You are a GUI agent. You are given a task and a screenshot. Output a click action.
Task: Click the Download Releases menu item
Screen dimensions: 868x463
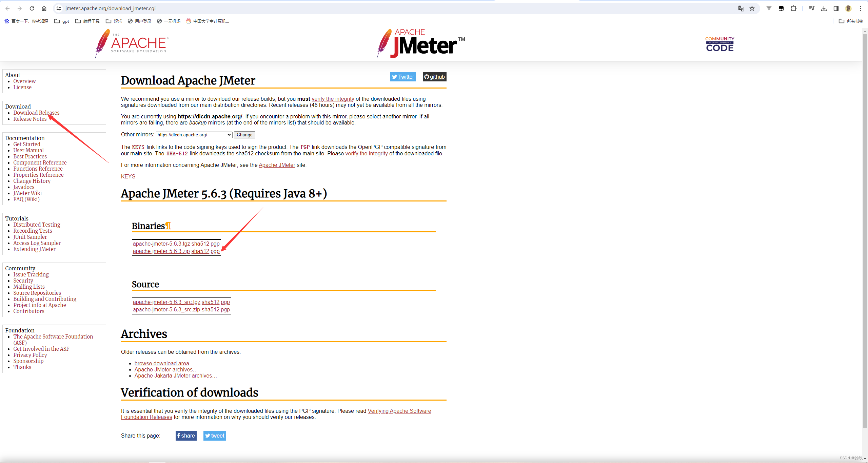point(36,113)
